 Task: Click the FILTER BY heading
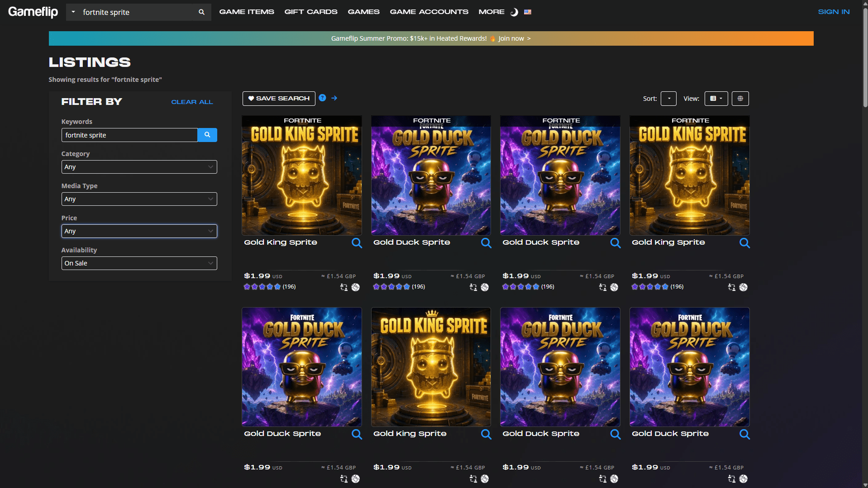pyautogui.click(x=92, y=102)
